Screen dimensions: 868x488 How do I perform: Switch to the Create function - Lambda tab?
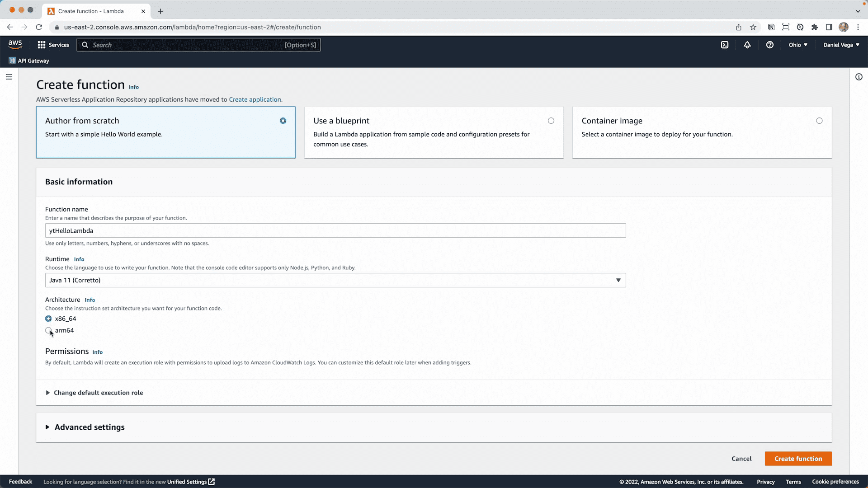click(x=90, y=11)
